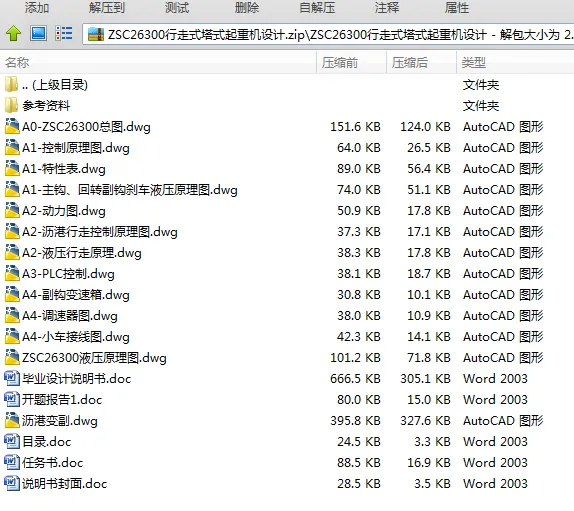Select the A4-小车接线图.dwg file icon
The height and width of the screenshot is (511, 574).
click(x=12, y=336)
